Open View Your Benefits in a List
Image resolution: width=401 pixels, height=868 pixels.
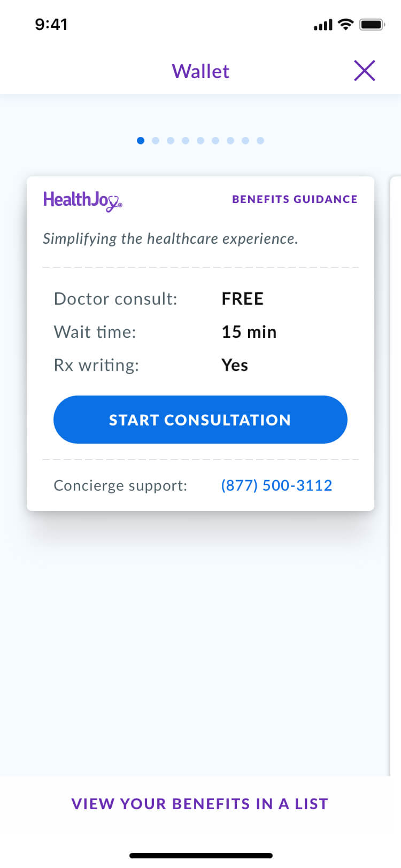[x=200, y=804]
